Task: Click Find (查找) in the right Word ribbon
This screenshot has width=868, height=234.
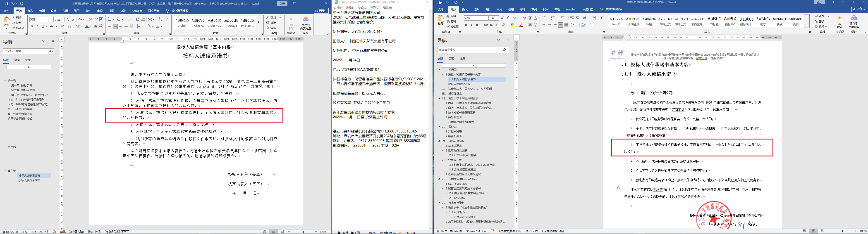Action: click(820, 16)
